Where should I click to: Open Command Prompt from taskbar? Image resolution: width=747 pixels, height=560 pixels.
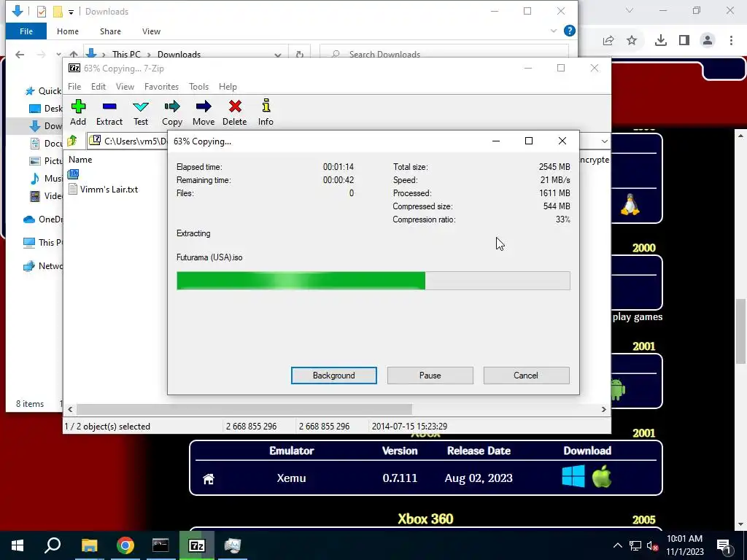coord(160,545)
